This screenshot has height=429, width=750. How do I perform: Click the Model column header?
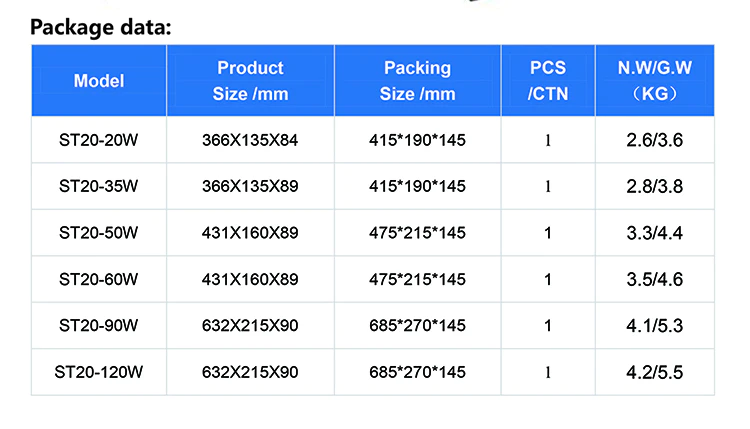click(x=99, y=81)
